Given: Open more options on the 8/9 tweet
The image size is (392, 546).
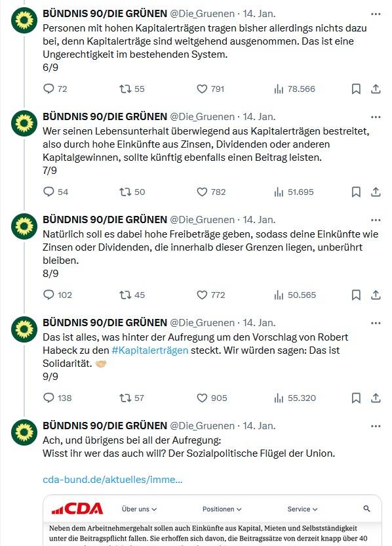Looking at the screenshot, I should (x=376, y=220).
